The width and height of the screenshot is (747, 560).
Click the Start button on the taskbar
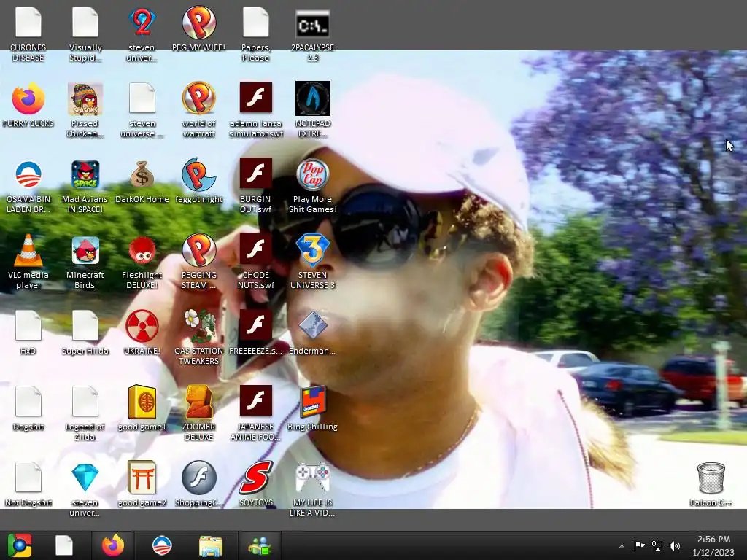20,545
